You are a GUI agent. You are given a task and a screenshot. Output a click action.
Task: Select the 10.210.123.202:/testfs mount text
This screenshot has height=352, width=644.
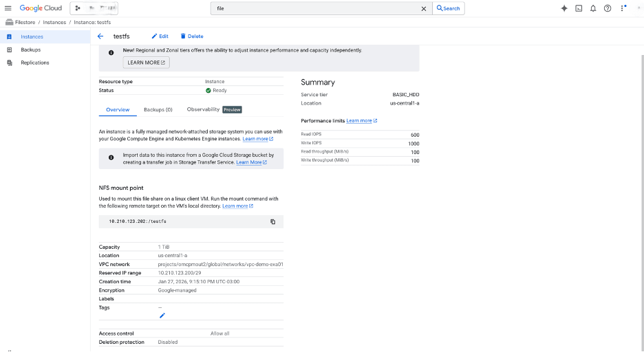click(138, 221)
